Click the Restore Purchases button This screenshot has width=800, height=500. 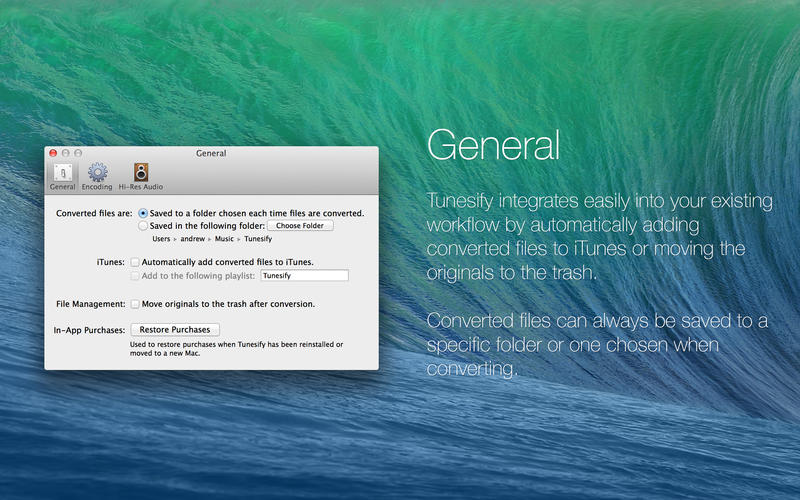click(x=175, y=330)
